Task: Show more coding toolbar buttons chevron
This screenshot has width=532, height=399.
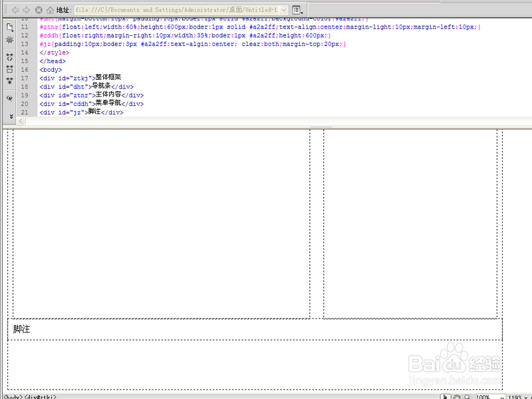Action: click(x=11, y=116)
